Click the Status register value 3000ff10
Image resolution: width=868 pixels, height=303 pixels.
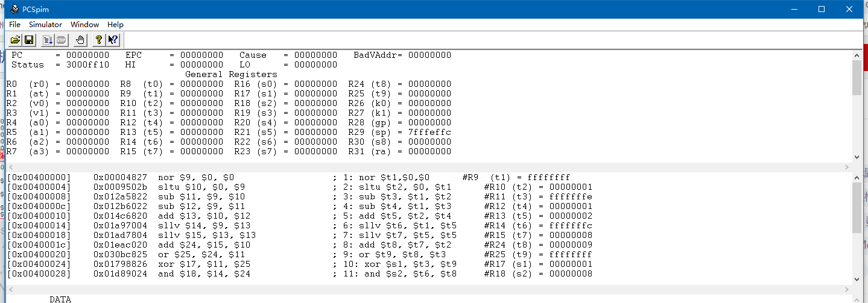(88, 64)
